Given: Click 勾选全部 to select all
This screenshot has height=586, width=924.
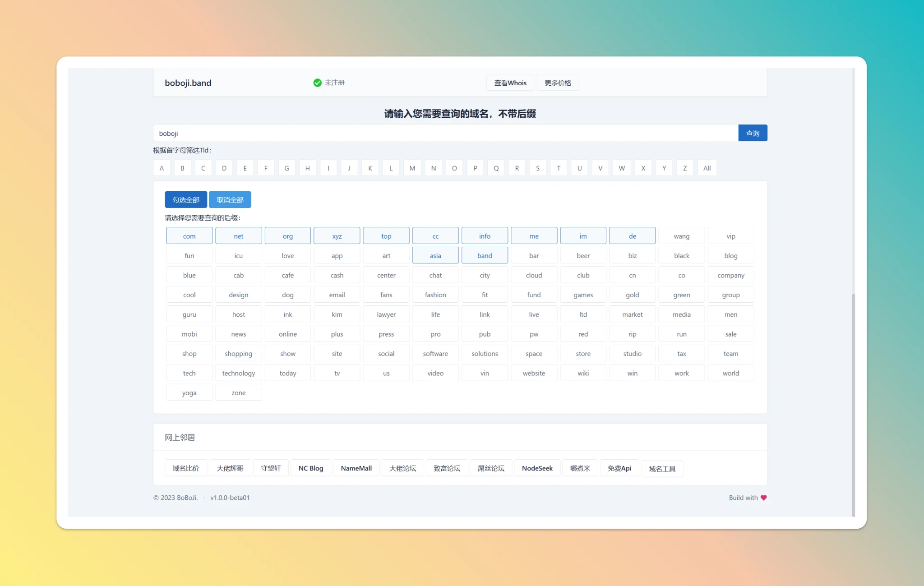Looking at the screenshot, I should 186,199.
